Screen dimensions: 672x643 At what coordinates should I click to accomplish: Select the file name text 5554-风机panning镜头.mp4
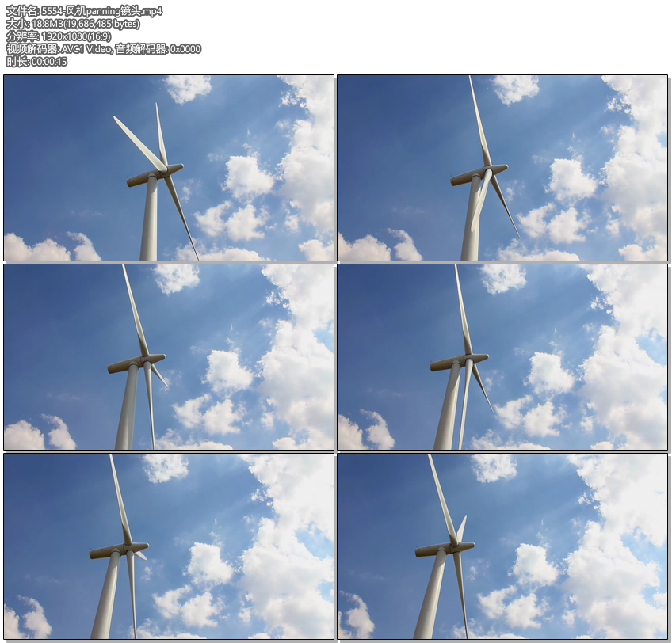pos(102,11)
